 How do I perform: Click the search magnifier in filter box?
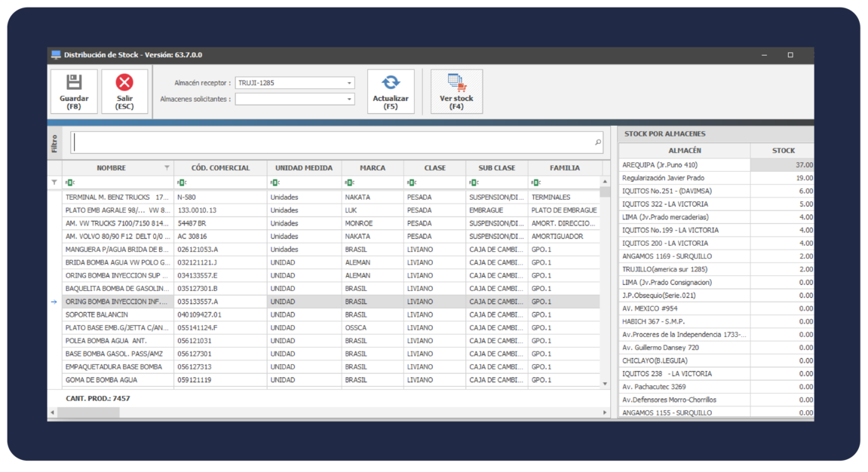click(x=598, y=142)
